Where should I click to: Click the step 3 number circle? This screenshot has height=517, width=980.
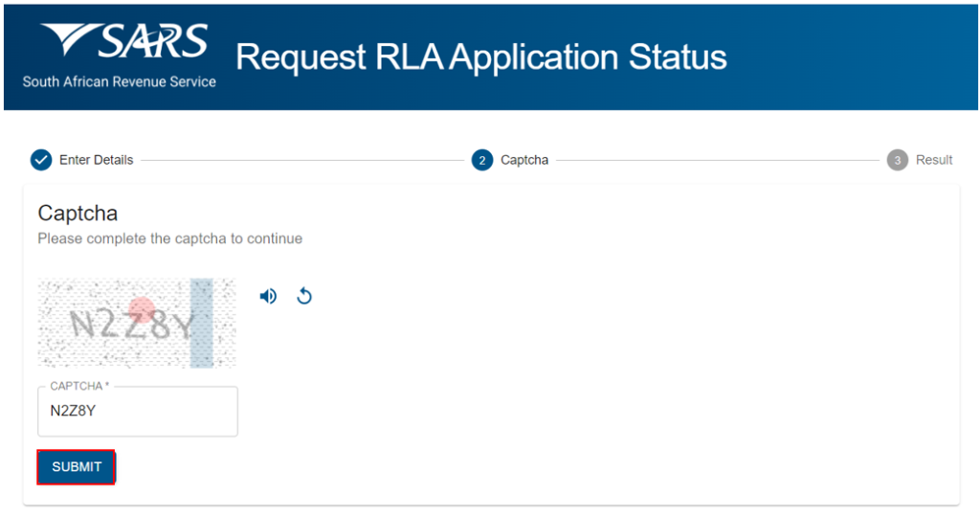pyautogui.click(x=897, y=160)
